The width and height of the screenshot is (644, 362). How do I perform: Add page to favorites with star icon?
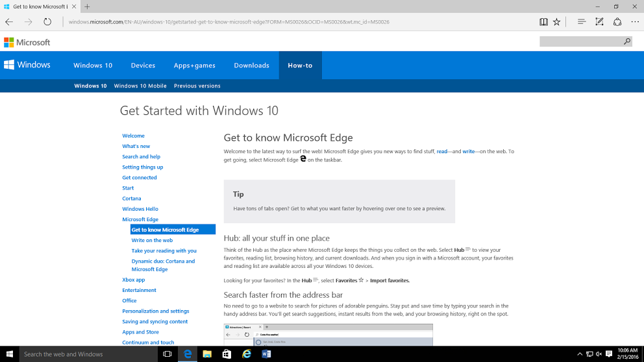click(x=556, y=21)
